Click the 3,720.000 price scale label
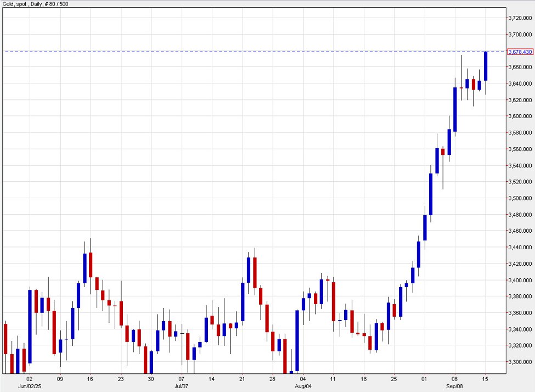 [x=519, y=18]
